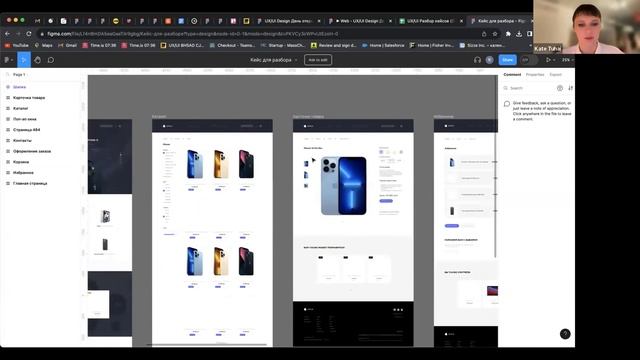Viewport: 640px width, 360px height.
Task: Select the Comment tool in toolbar
Action: point(51,60)
